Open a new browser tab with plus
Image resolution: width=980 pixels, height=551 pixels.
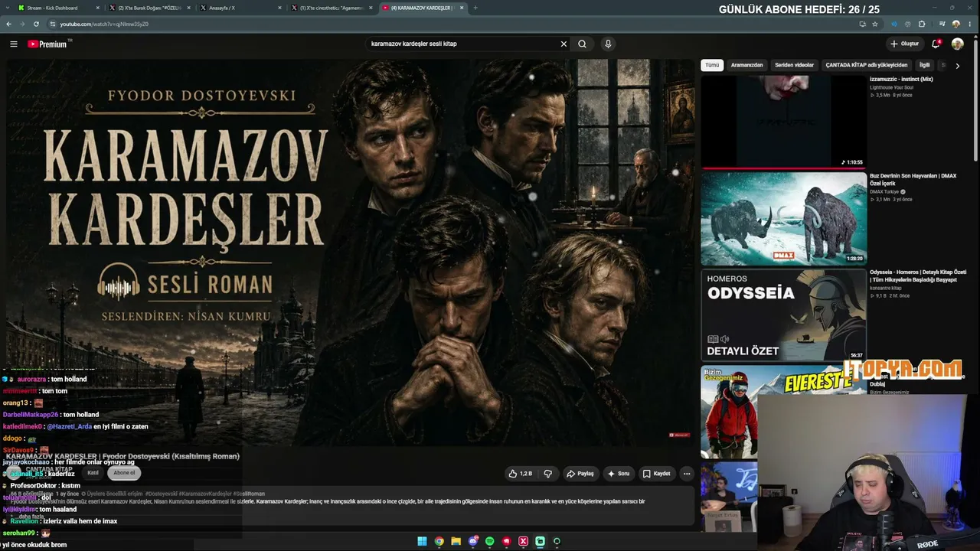(x=475, y=8)
